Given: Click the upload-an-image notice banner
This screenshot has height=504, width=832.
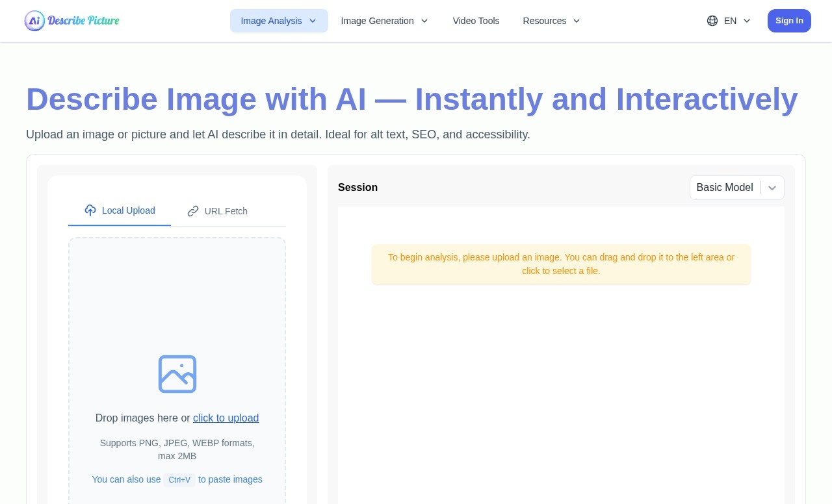Looking at the screenshot, I should click(561, 264).
